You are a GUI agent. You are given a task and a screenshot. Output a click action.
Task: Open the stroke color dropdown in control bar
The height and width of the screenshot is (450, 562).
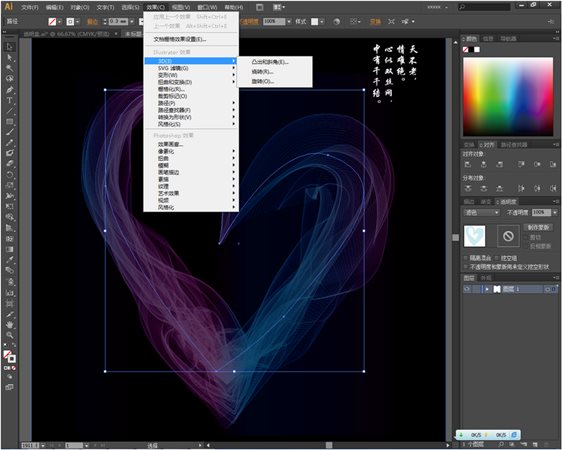77,21
